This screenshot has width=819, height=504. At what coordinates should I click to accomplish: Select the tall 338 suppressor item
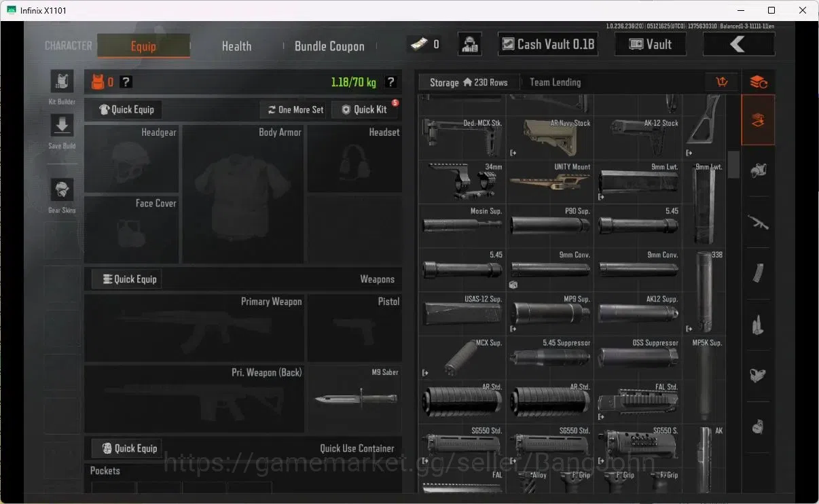(704, 292)
